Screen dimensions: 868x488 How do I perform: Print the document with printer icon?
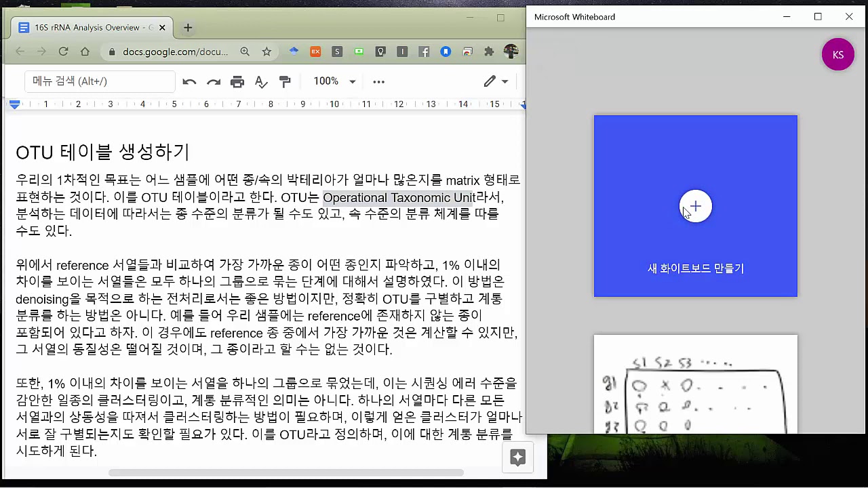pos(237,81)
